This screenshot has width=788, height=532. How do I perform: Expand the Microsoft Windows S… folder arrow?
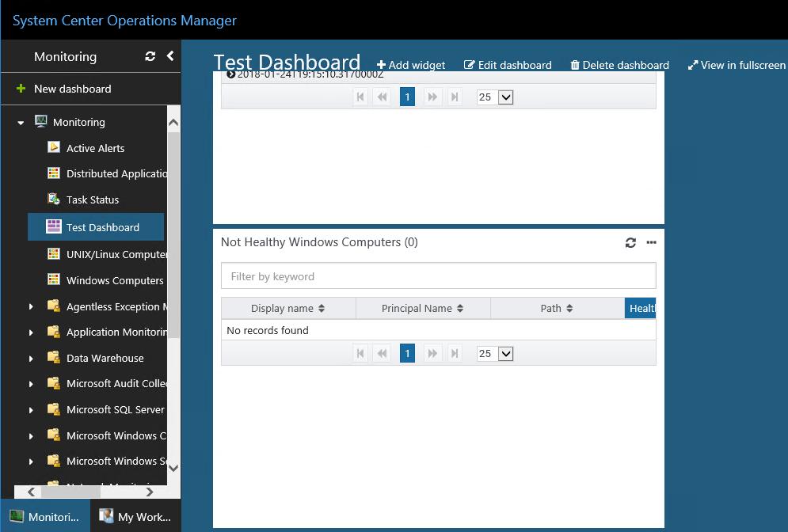(x=31, y=462)
